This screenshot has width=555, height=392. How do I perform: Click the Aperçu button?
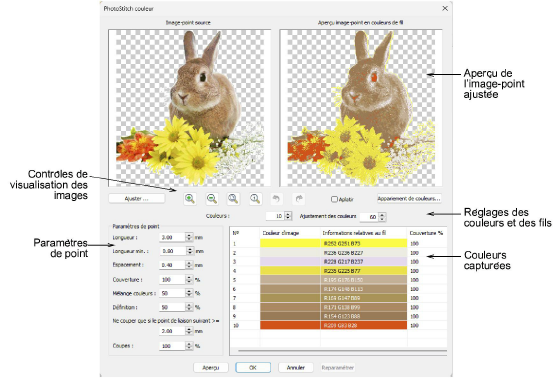[211, 368]
